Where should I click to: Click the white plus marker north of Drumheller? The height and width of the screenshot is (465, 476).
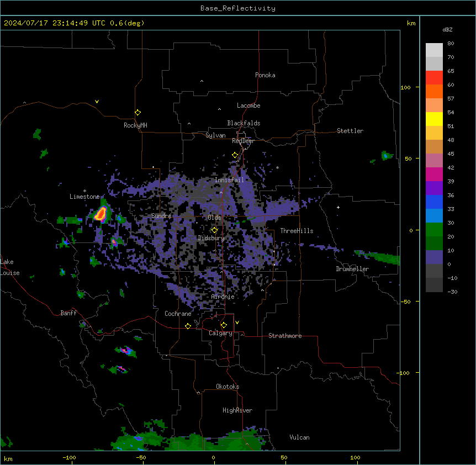coord(338,207)
